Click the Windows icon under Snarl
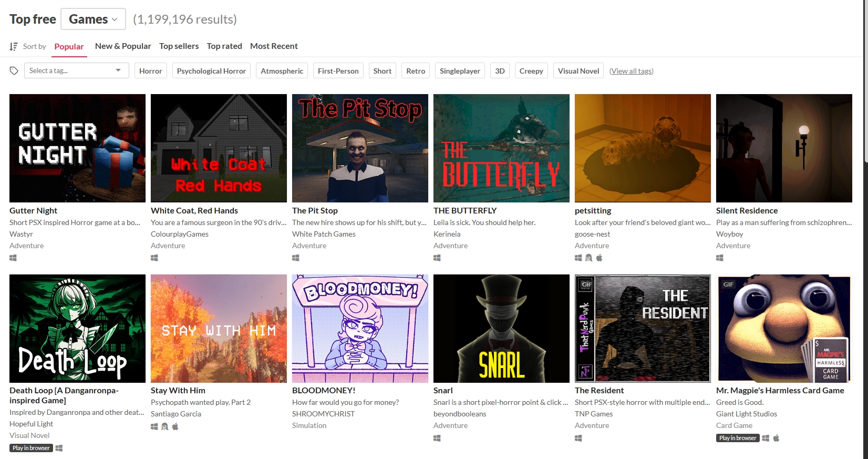Screen dimensions: 868x459 [437, 438]
